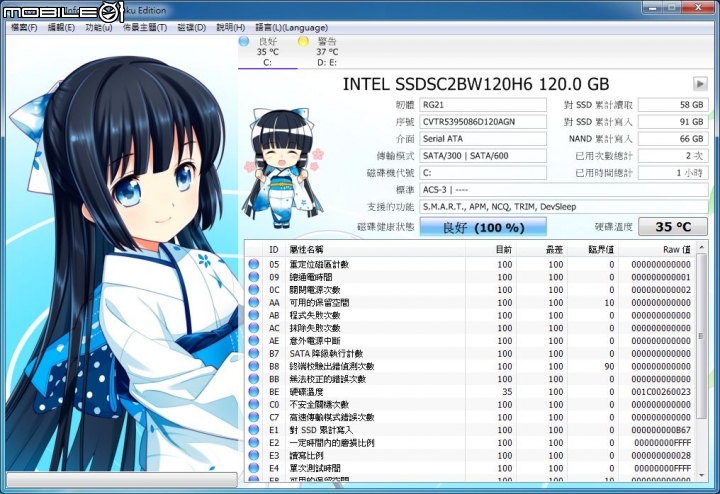
Task: Click the 35 °C disk temperature button
Action: pyautogui.click(x=673, y=227)
